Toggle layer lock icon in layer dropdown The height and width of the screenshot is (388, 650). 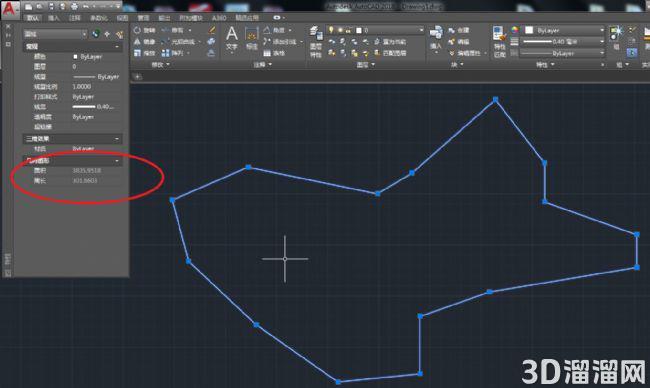point(348,30)
